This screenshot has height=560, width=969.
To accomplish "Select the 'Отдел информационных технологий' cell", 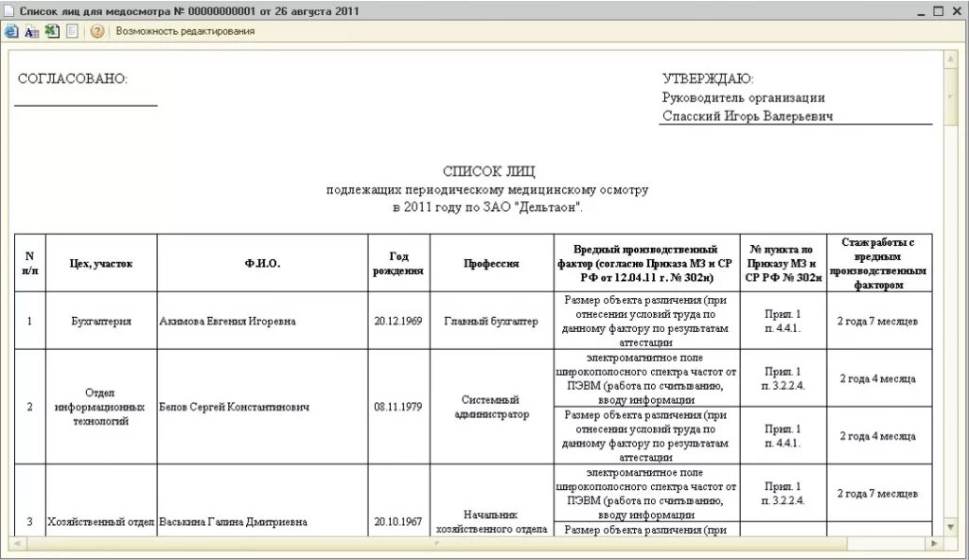I will (101, 407).
